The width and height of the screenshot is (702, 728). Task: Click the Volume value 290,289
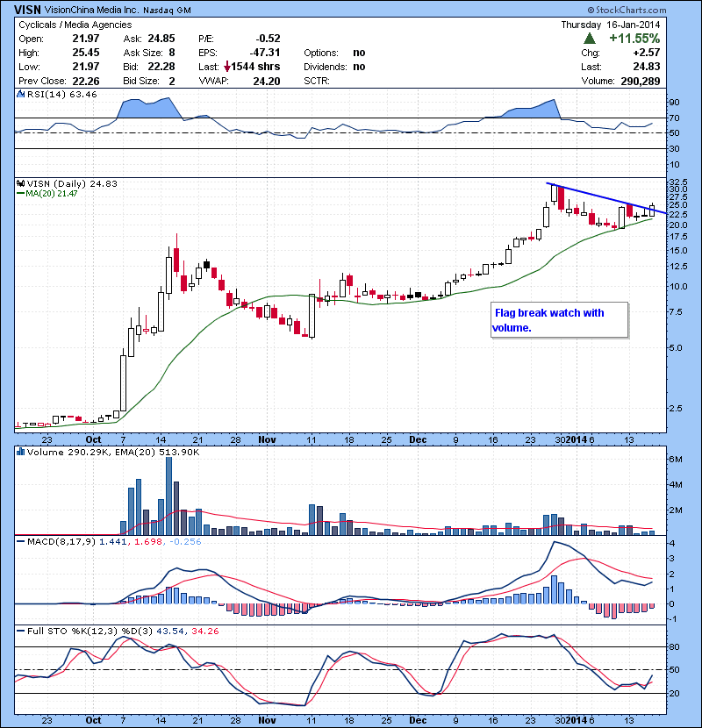click(x=641, y=82)
